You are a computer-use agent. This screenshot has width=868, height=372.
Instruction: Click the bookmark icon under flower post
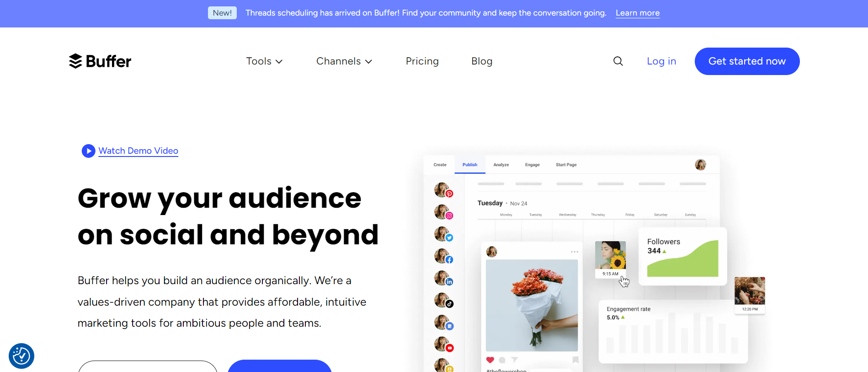tap(575, 360)
